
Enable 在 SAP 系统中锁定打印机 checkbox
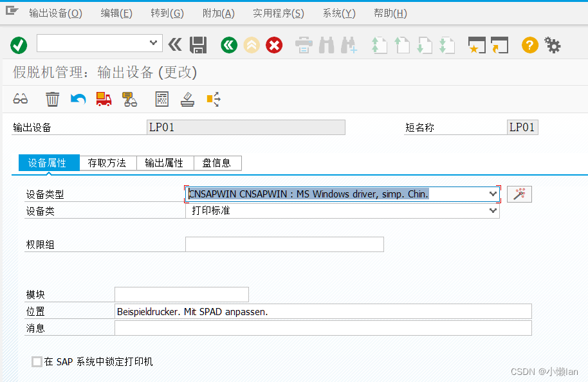coord(37,361)
